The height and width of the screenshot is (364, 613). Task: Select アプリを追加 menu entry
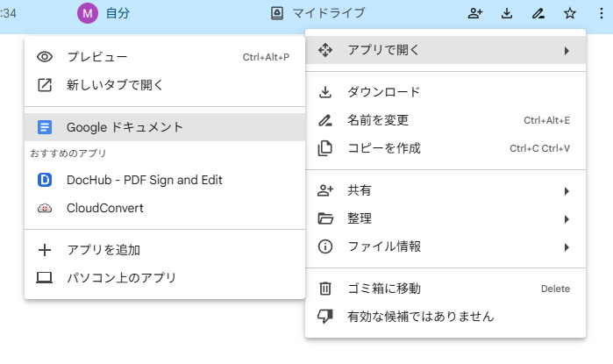[165, 250]
